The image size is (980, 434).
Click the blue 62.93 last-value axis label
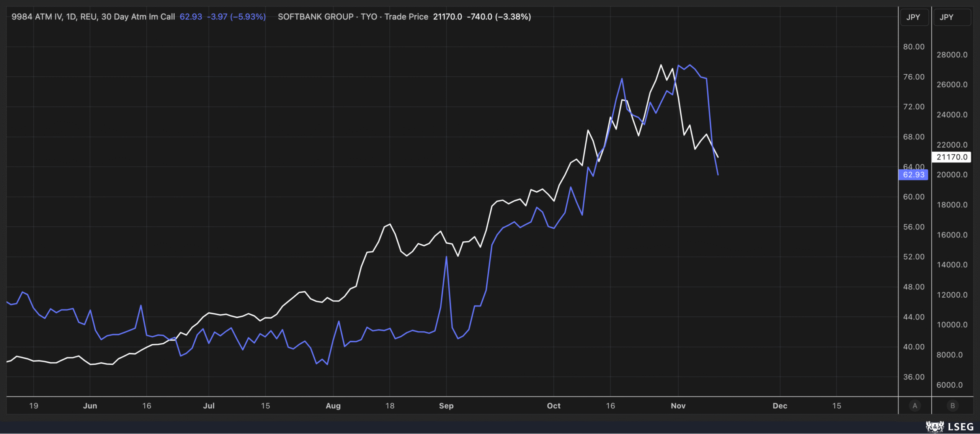pos(913,175)
